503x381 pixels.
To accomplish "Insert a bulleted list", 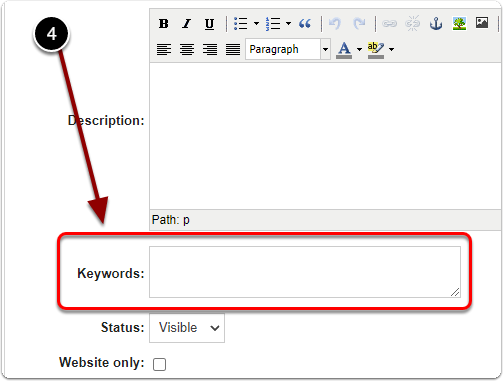I will 241,24.
